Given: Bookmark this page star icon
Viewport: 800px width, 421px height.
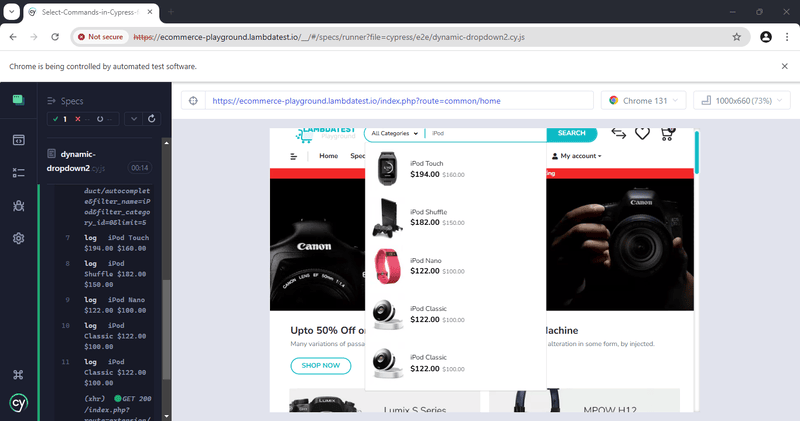Looking at the screenshot, I should point(736,37).
